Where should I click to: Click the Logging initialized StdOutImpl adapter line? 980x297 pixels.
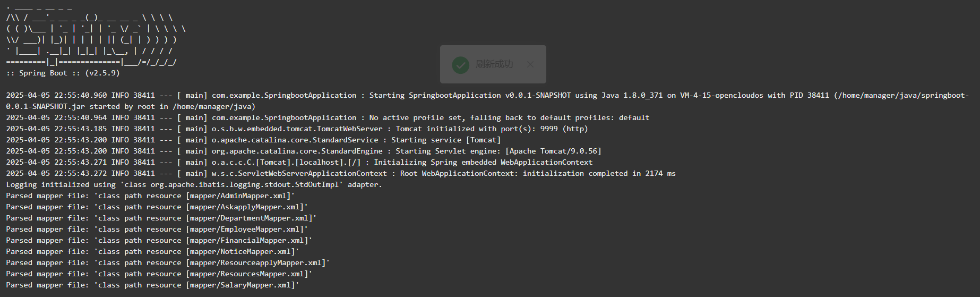pos(194,184)
